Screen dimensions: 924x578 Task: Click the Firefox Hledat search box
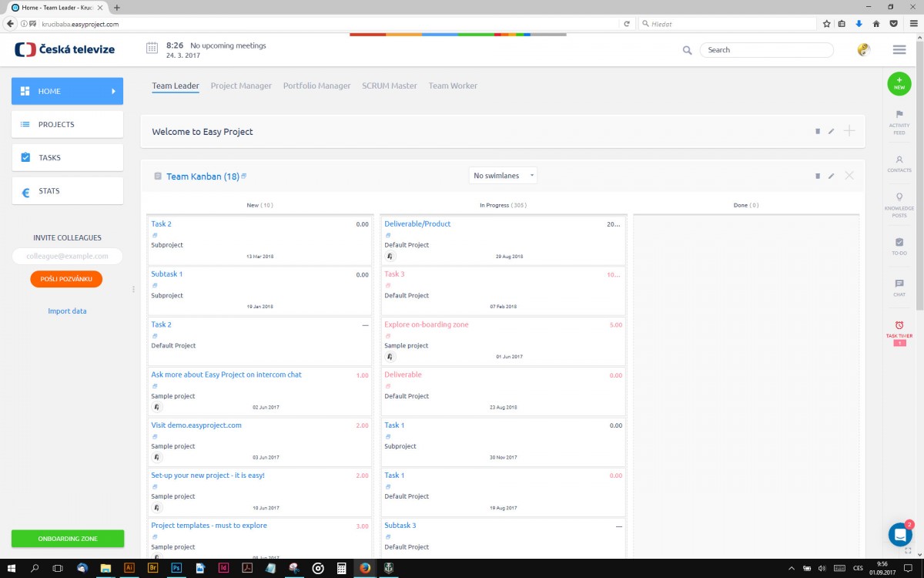tap(727, 24)
